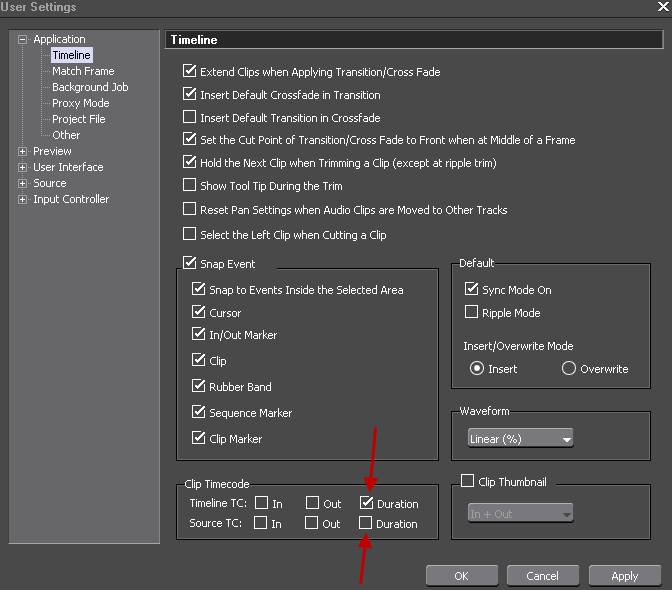
Task: Collapse the Application tree node
Action: click(23, 39)
